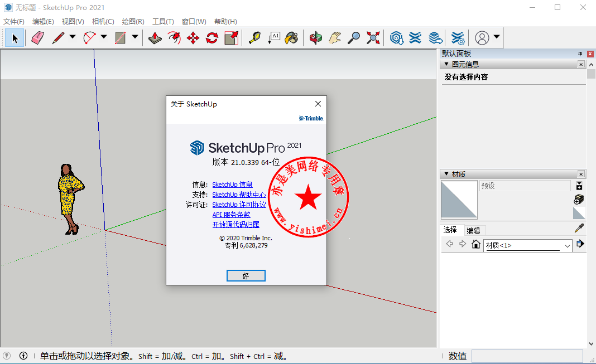Select the Line pencil tool

click(58, 38)
